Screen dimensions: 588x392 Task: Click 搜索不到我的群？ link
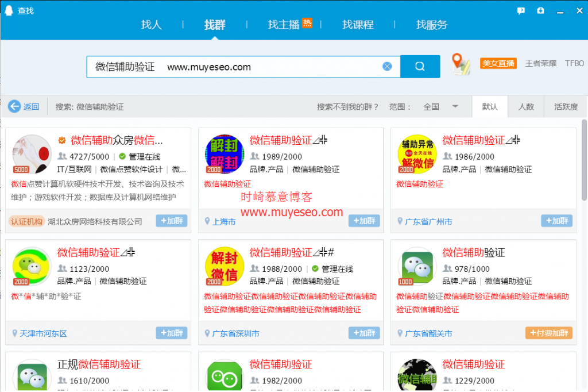click(347, 107)
